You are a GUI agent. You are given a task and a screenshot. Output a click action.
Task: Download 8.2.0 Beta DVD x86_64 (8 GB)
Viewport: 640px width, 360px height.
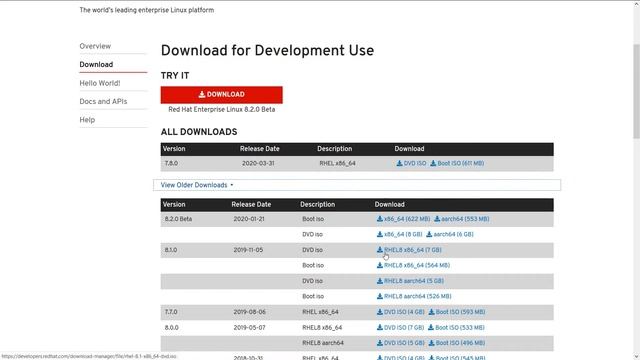pos(400,234)
